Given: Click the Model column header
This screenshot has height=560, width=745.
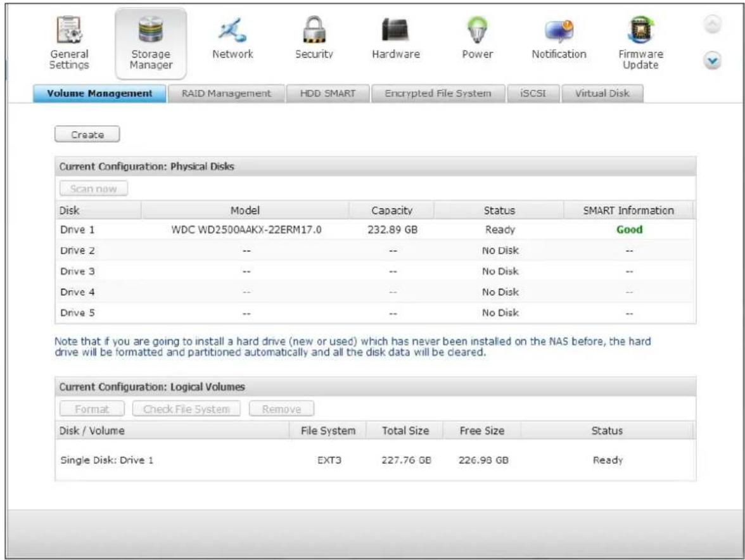Looking at the screenshot, I should (245, 210).
